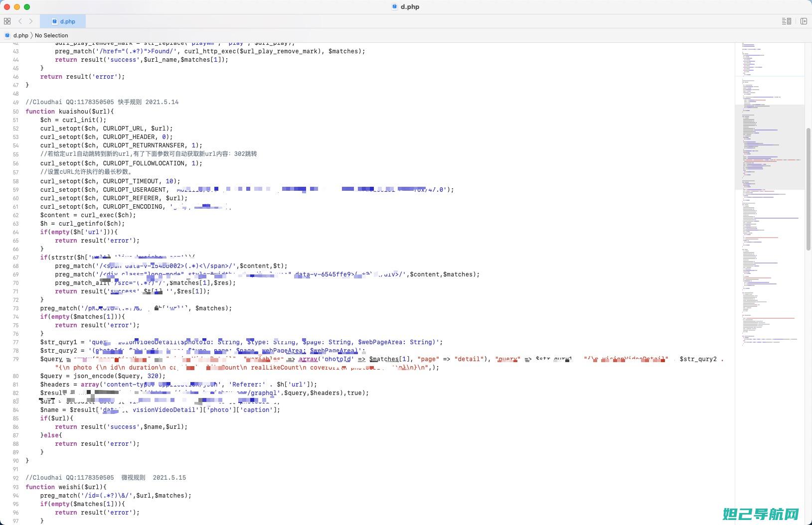Open the No Selection symbol menu
Viewport: 812px width, 525px height.
[51, 35]
